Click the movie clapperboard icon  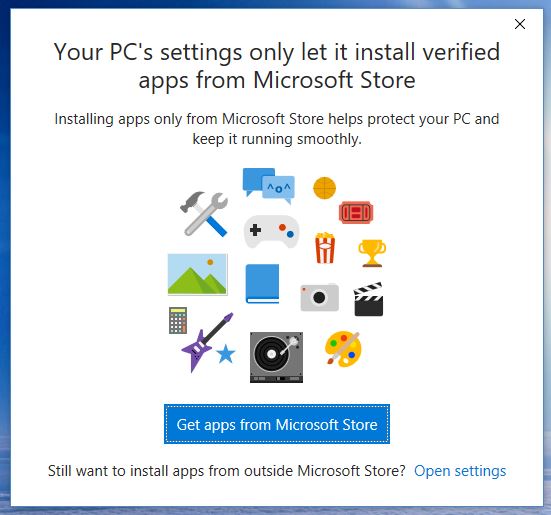pyautogui.click(x=368, y=299)
